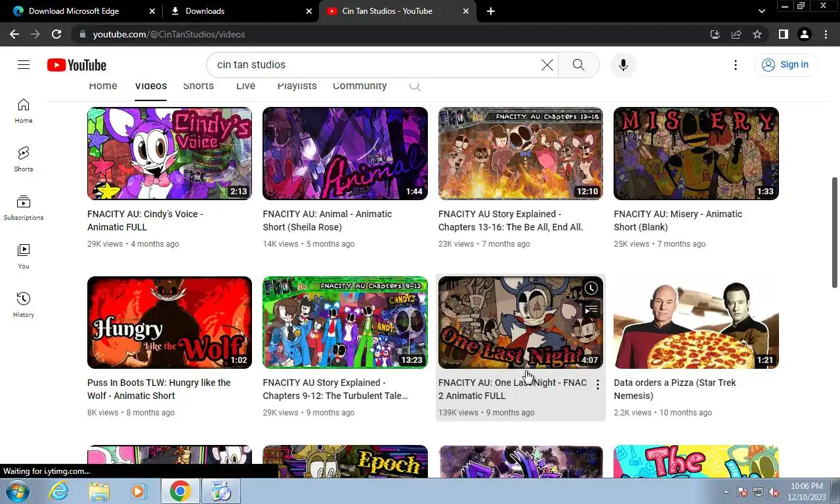
Task: Open Windows Media Player from taskbar
Action: (138, 491)
